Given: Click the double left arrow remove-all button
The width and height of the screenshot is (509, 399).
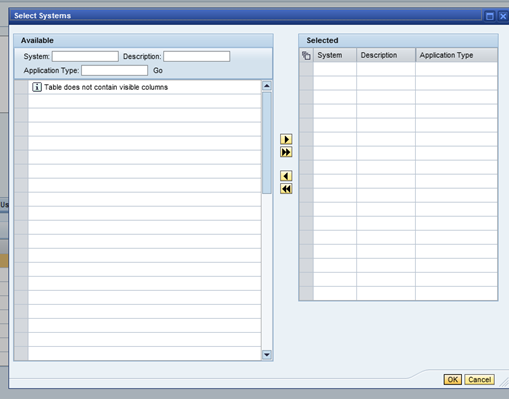Looking at the screenshot, I should point(286,189).
